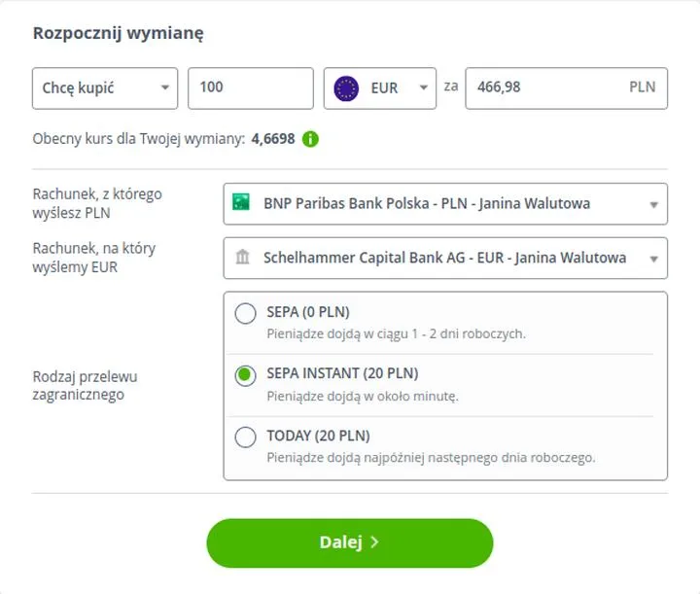
Task: Click the 'Pieniądze dojdą w około minutę' description
Action: tap(363, 396)
